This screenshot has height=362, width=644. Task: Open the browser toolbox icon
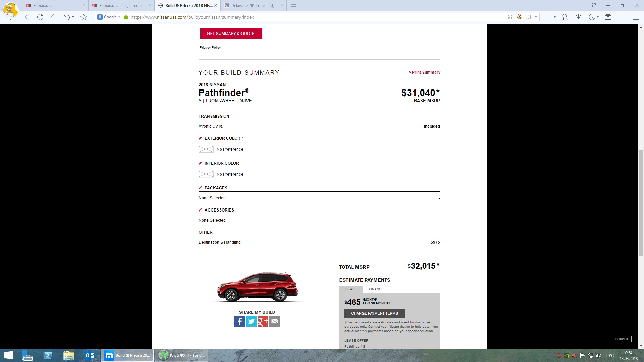click(608, 17)
